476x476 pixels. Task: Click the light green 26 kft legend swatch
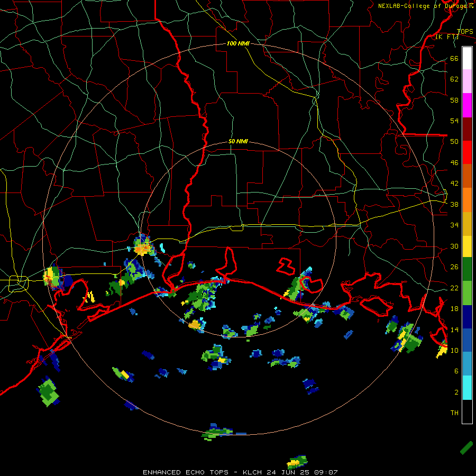[467, 293]
